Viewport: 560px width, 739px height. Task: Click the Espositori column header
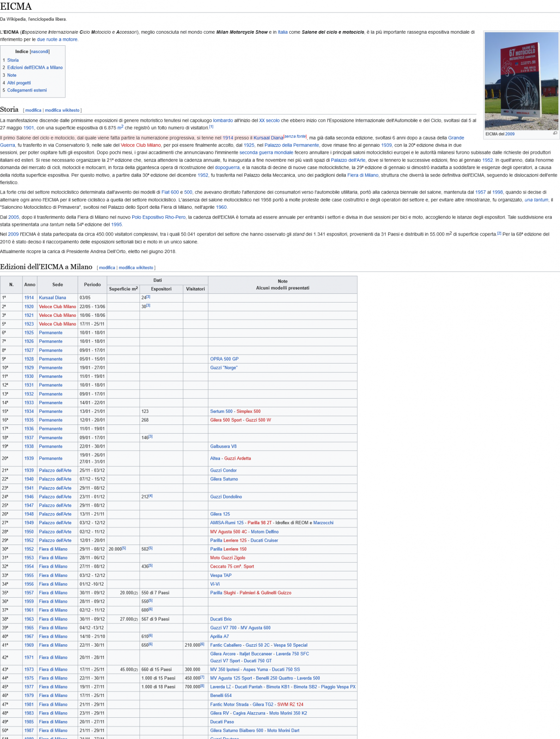tap(161, 289)
